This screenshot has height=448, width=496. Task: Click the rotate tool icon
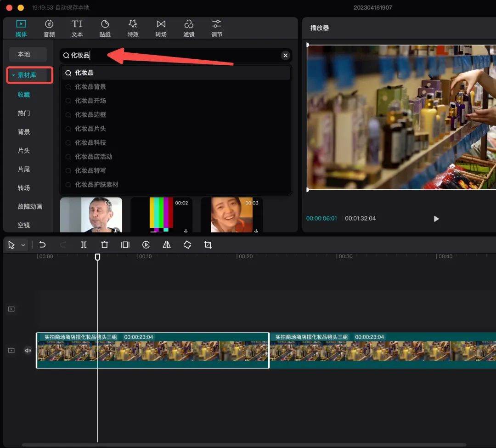coord(187,244)
